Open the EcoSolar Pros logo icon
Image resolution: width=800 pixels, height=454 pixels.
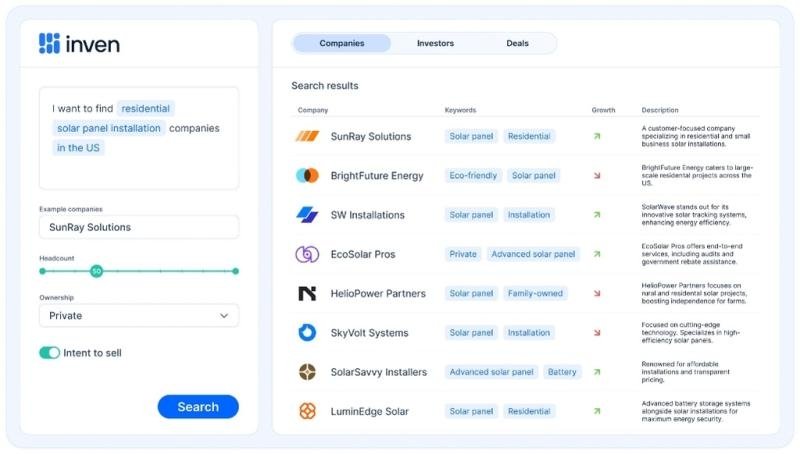pyautogui.click(x=307, y=254)
